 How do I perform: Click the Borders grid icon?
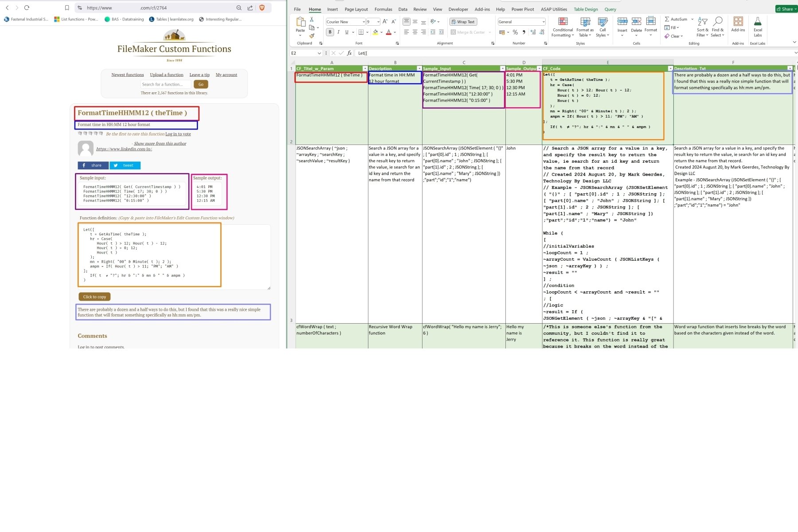[x=361, y=32]
